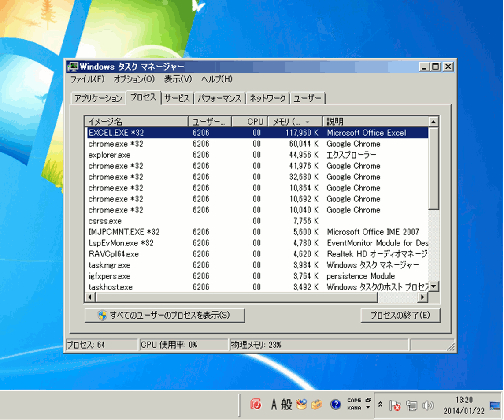
Task: Click すべてのユーザーのプロセスを表示 button
Action: (x=164, y=316)
